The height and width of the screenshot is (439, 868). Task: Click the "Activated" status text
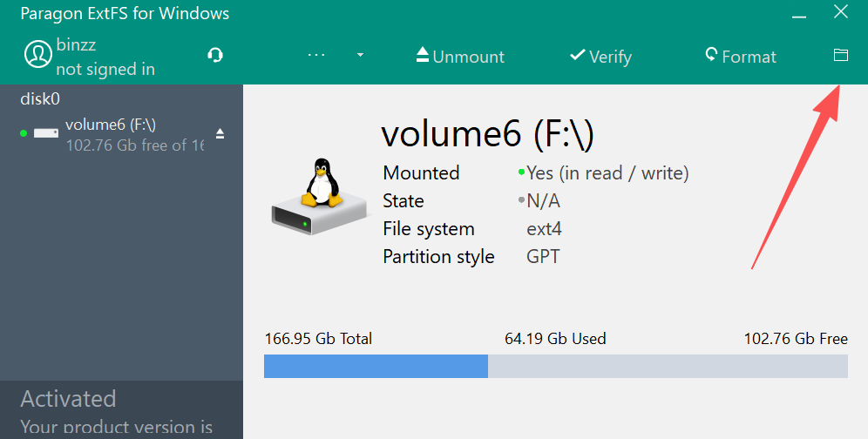point(68,399)
